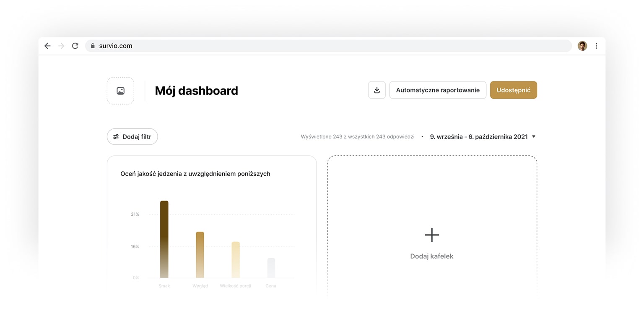Click the Mój dashboard title

196,91
